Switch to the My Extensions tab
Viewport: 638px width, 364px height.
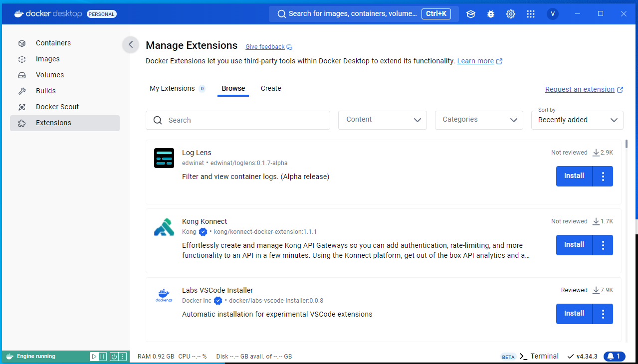(178, 88)
